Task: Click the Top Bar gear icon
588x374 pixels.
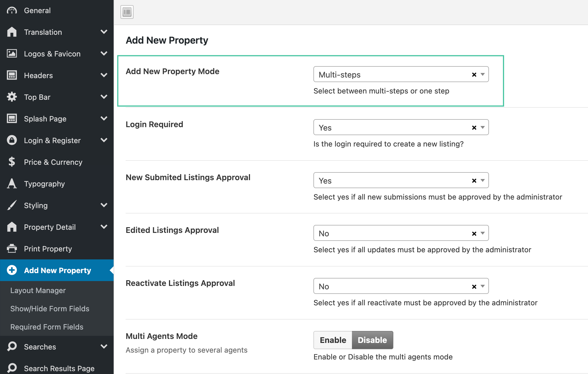Action: [12, 97]
